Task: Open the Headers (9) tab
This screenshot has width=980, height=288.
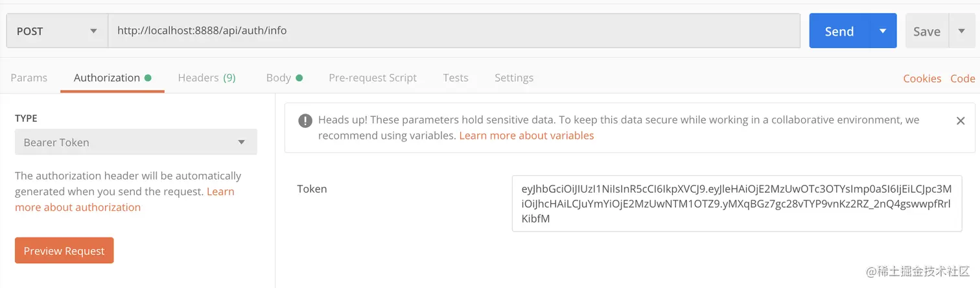Action: [x=207, y=78]
